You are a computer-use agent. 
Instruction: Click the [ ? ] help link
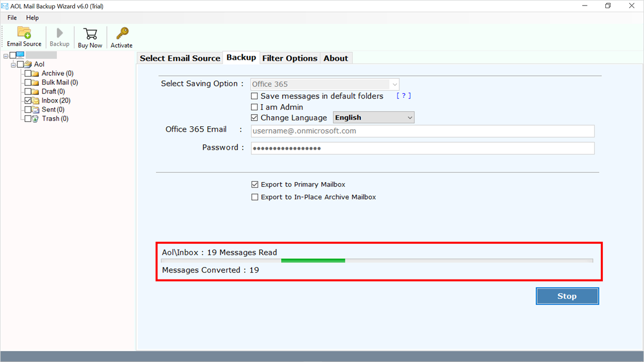pos(404,96)
